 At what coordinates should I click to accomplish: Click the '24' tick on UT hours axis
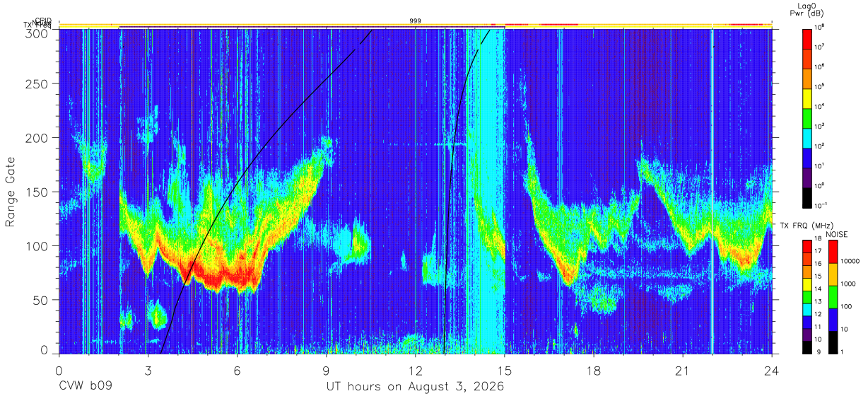771,370
